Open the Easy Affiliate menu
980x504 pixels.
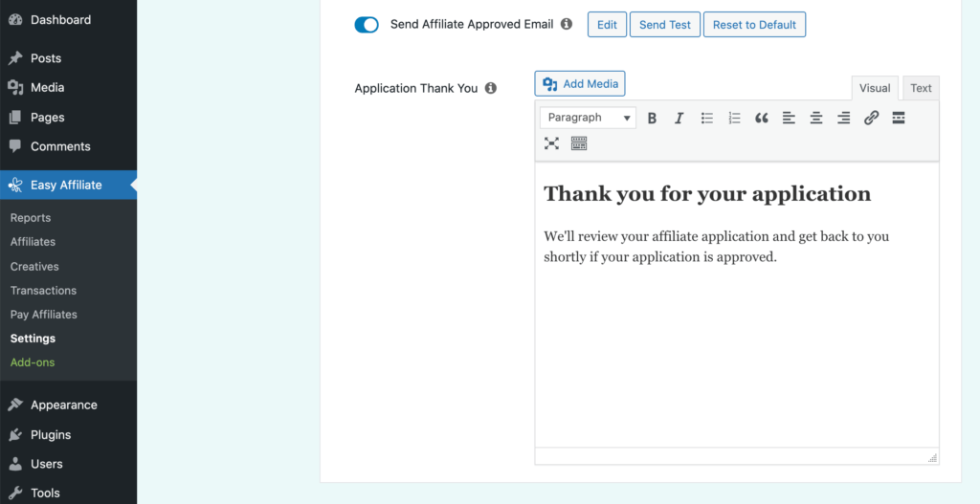(69, 185)
